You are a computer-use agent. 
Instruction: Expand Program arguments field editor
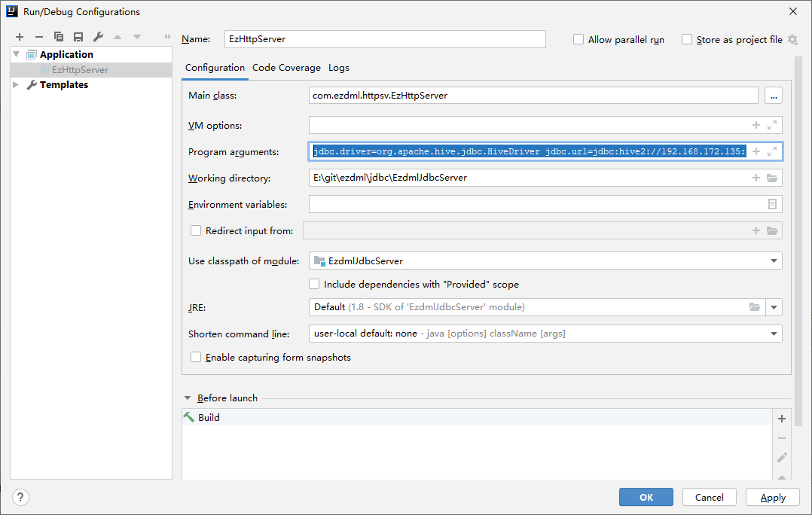point(772,151)
